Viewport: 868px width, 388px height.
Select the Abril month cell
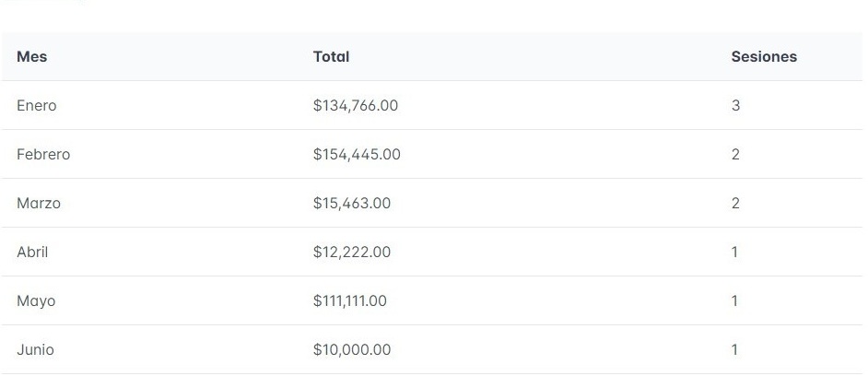(32, 253)
